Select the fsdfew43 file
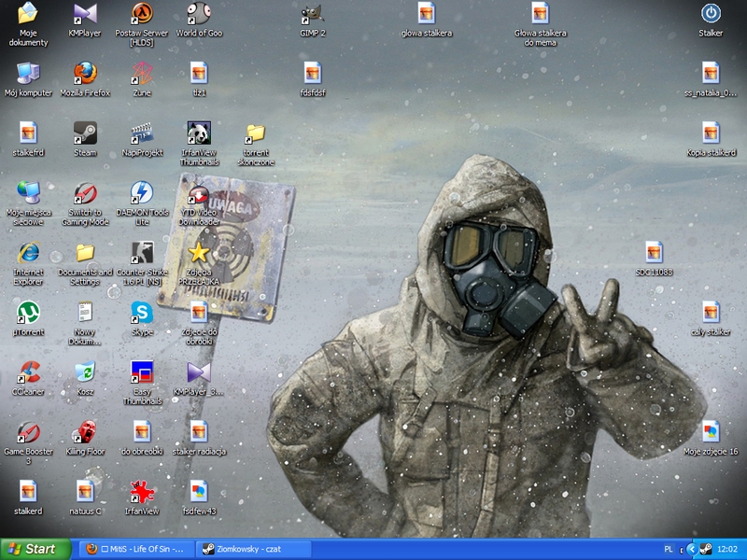The image size is (747, 560). (x=199, y=492)
